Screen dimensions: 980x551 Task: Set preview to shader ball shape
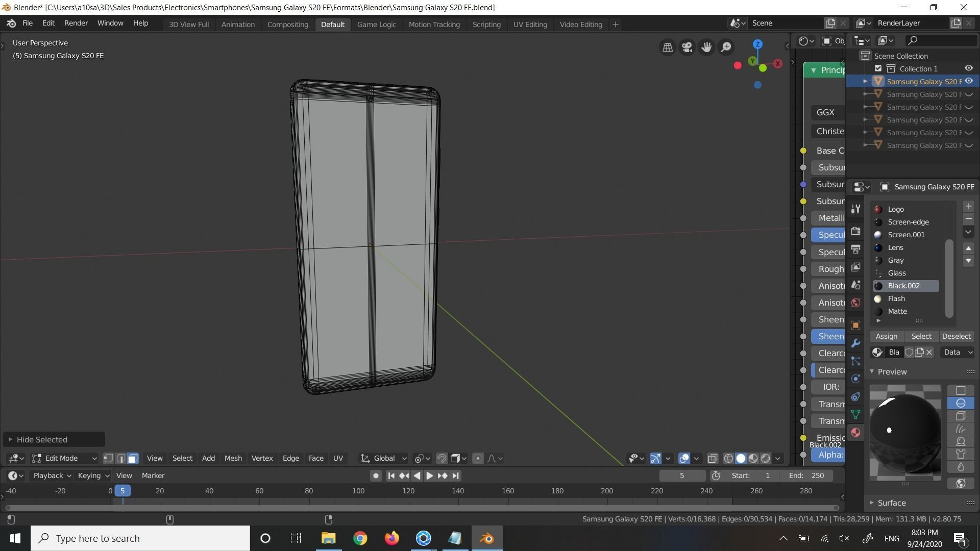pos(961,441)
